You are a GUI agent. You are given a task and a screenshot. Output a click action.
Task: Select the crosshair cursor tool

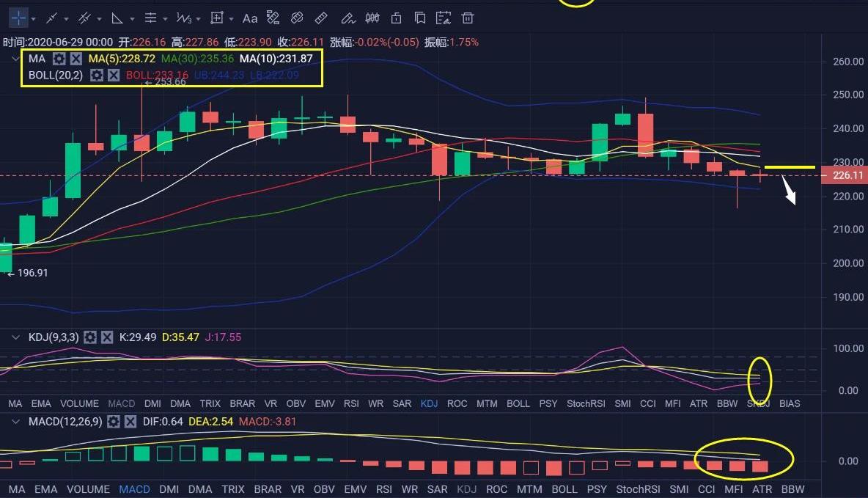[18, 18]
